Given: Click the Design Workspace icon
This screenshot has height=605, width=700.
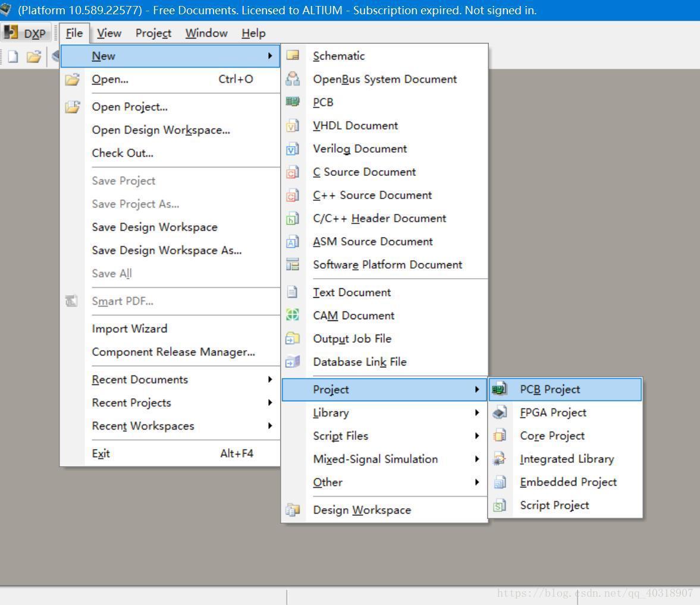Looking at the screenshot, I should 293,509.
